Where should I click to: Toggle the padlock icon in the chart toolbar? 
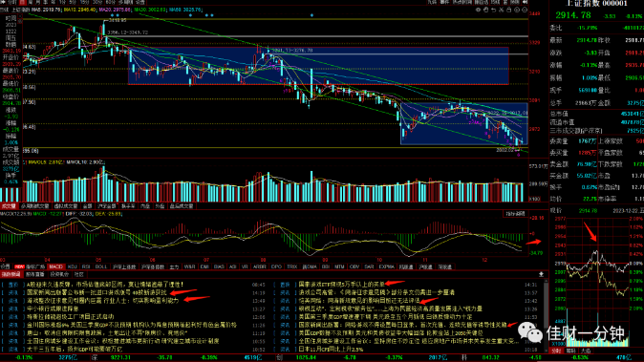[x=509, y=10]
